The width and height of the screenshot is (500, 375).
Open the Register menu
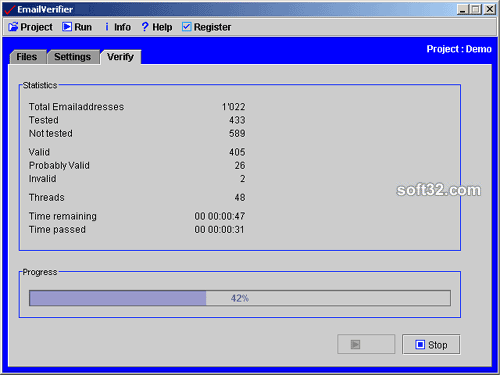pos(206,27)
